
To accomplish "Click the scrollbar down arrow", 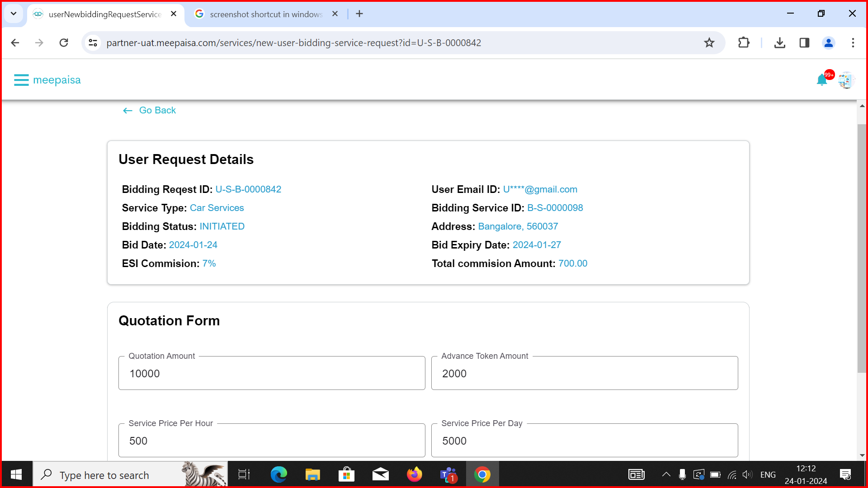I will (x=862, y=455).
